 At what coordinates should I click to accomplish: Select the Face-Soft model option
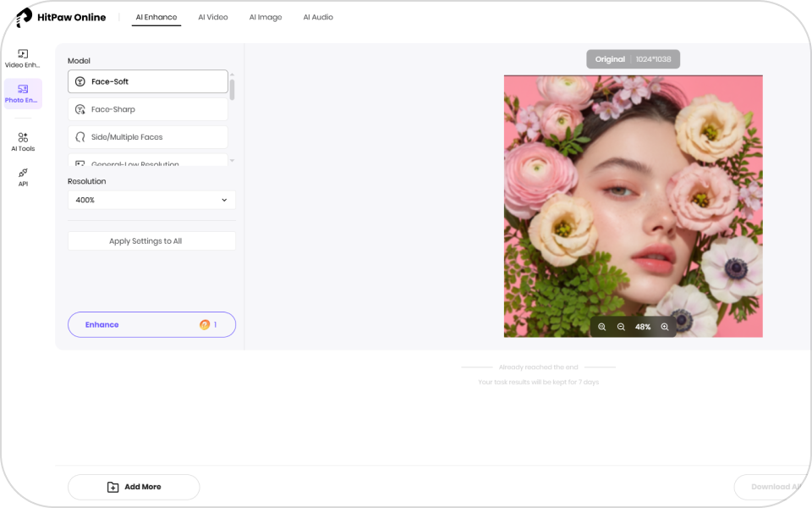147,81
